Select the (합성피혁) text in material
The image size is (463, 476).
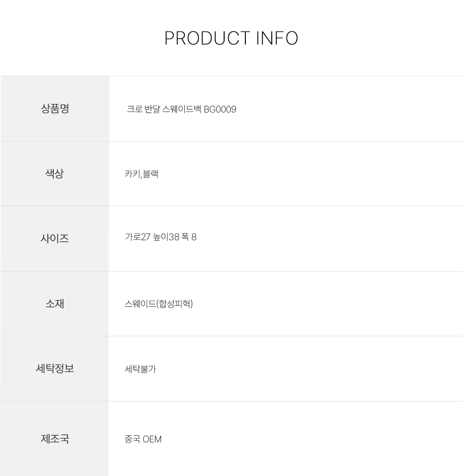(x=175, y=304)
